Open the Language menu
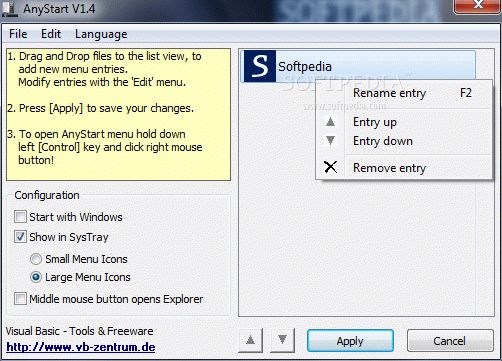This screenshot has height=361, width=502. coord(101,34)
